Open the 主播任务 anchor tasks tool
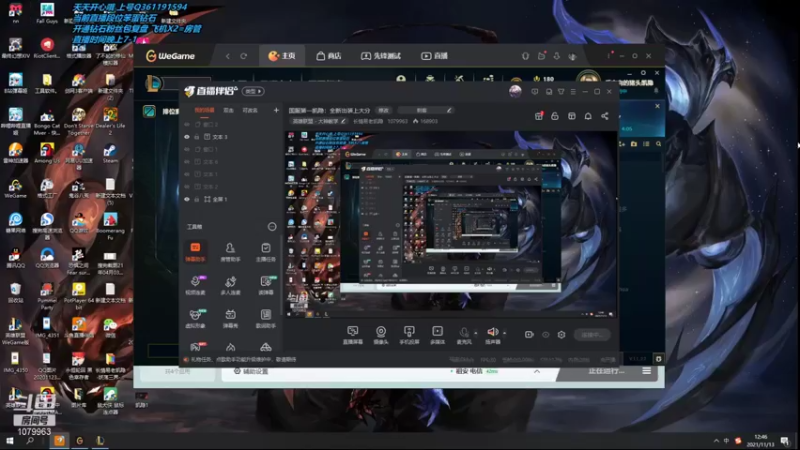This screenshot has width=800, height=450. [265, 252]
